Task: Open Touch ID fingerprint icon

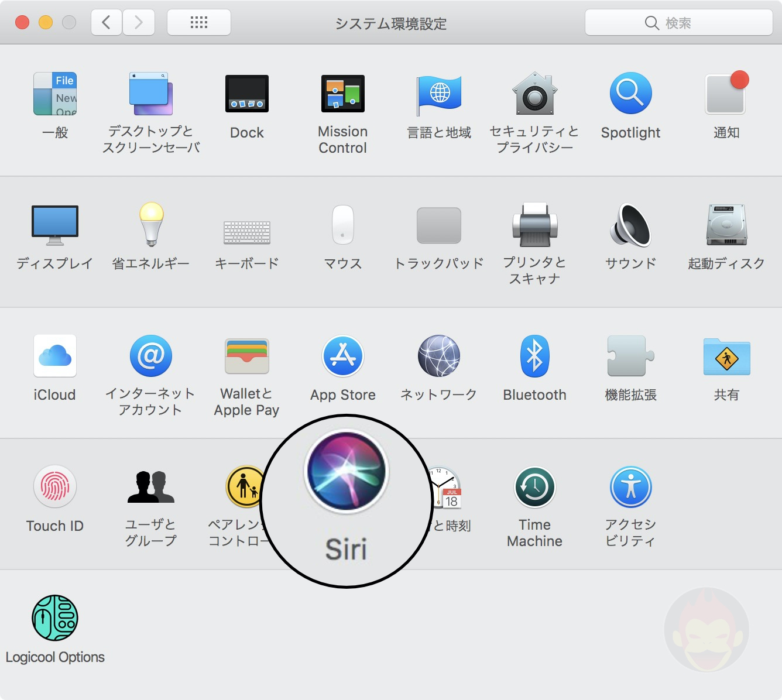Action: tap(55, 487)
